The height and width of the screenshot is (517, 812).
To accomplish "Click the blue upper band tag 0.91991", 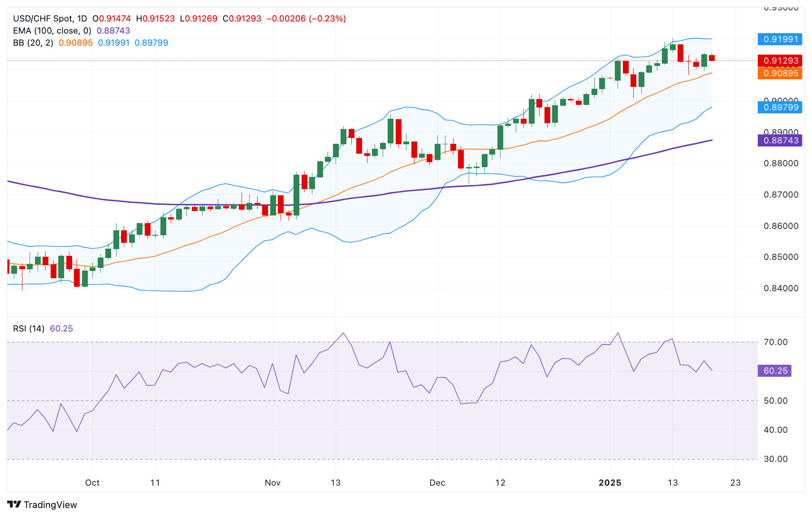I will tap(780, 39).
